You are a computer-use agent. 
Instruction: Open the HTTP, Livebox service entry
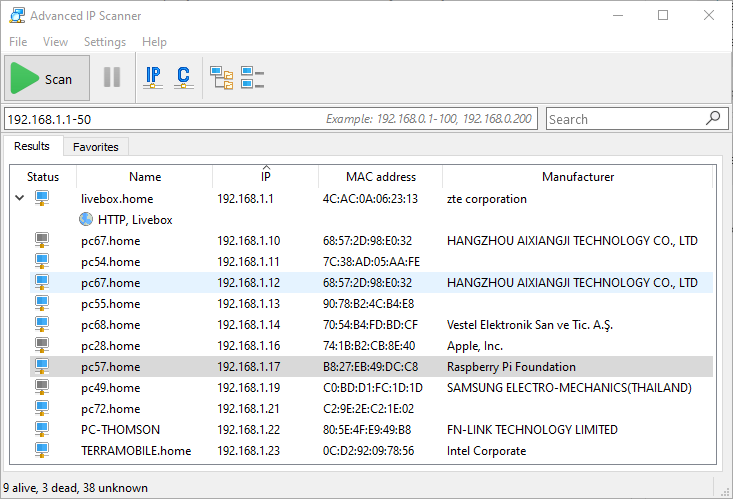135,220
